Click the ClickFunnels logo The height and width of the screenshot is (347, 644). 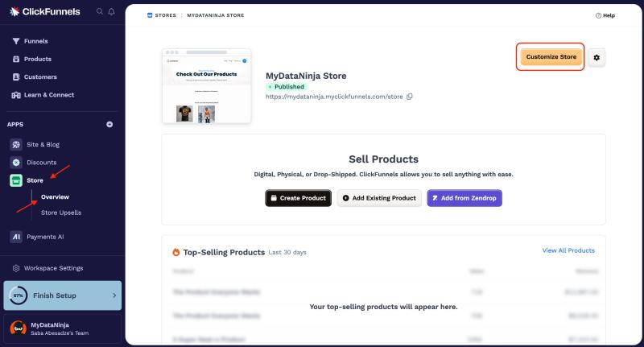tap(45, 11)
